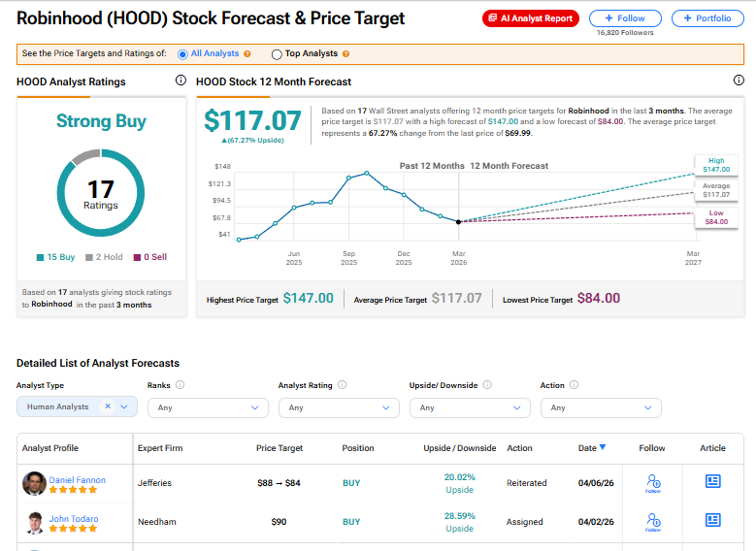The image size is (756, 551).
Task: Open the Upside/Downside filter dropdown
Action: tap(470, 407)
